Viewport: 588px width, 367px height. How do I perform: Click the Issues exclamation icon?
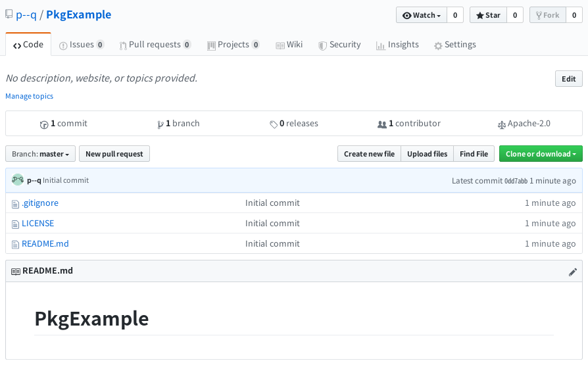[x=63, y=46]
